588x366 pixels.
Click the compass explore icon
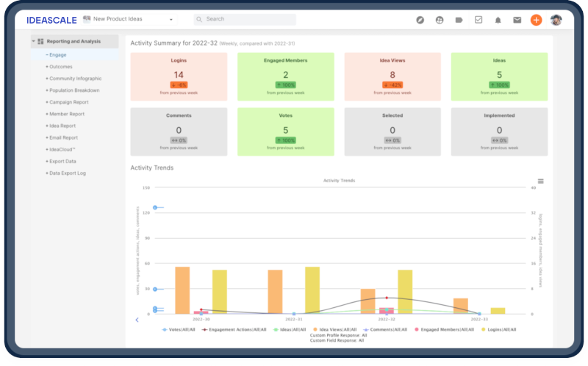(420, 20)
